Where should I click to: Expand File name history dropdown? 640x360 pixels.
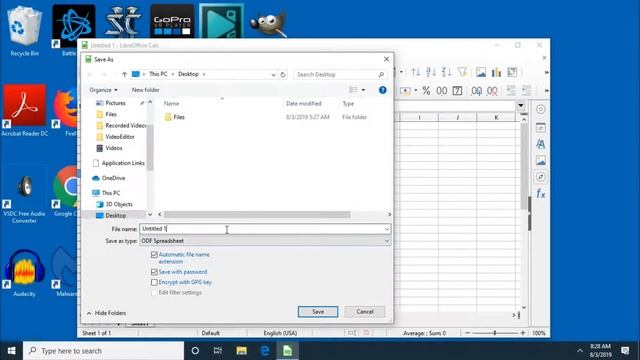click(386, 229)
